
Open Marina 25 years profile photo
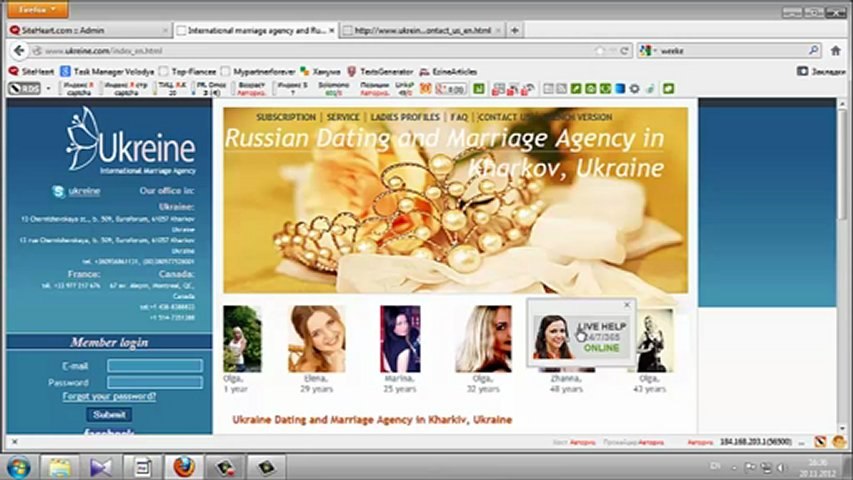pos(400,339)
